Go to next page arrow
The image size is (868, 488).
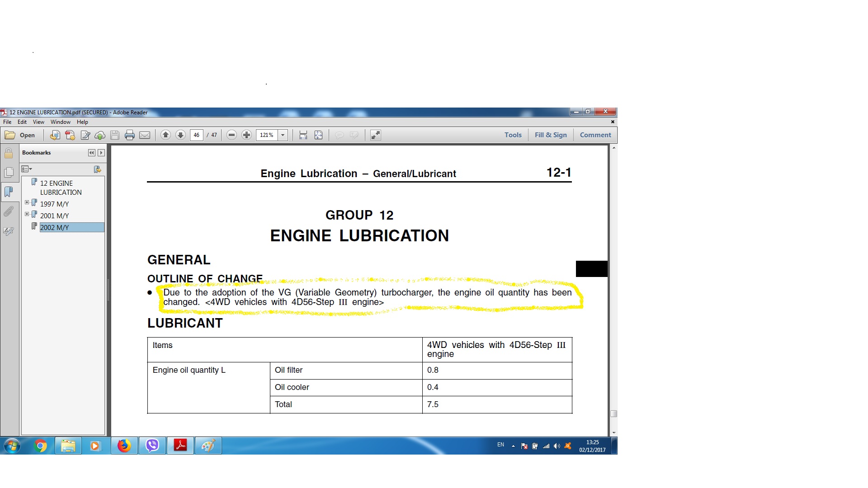(x=180, y=135)
